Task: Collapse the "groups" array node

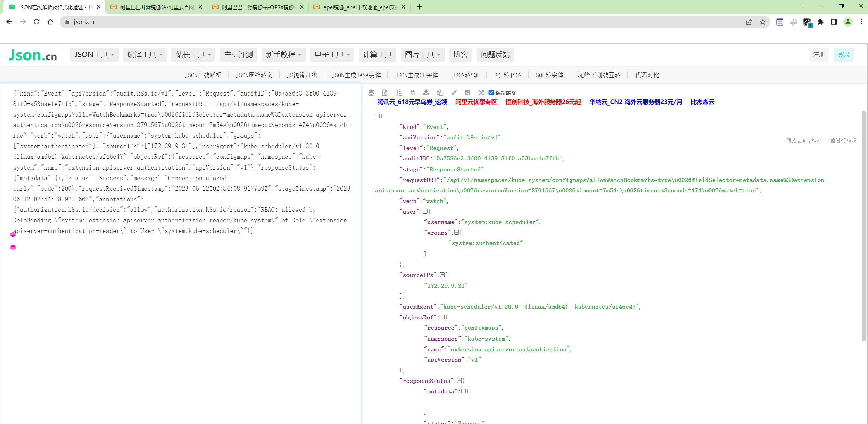Action: (456, 232)
